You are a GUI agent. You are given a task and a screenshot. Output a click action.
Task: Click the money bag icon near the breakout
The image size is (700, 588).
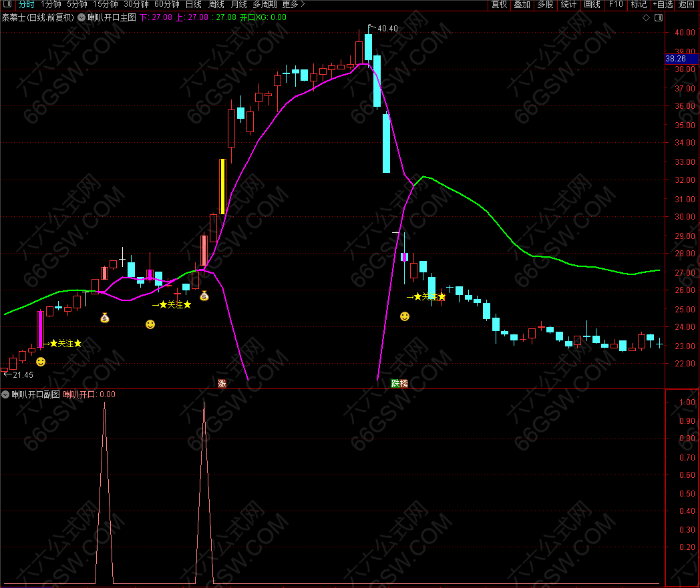pos(204,296)
